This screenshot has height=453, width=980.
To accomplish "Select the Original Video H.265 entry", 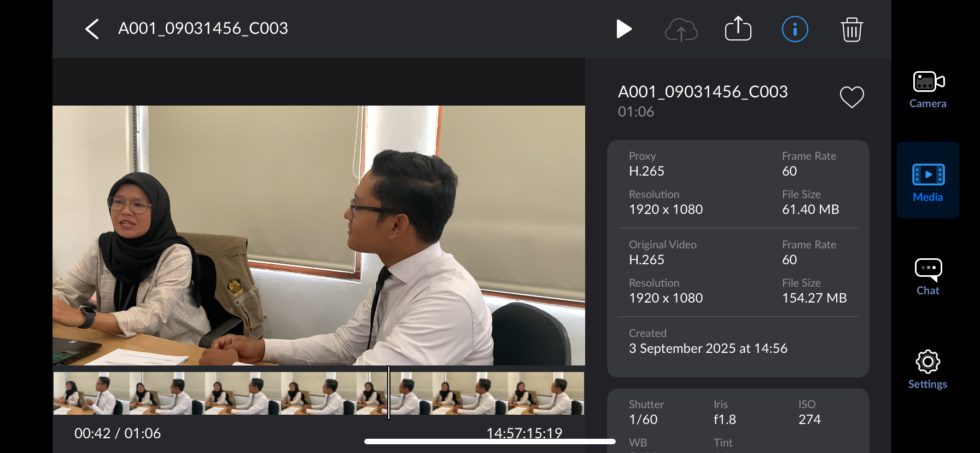I will pos(663,253).
